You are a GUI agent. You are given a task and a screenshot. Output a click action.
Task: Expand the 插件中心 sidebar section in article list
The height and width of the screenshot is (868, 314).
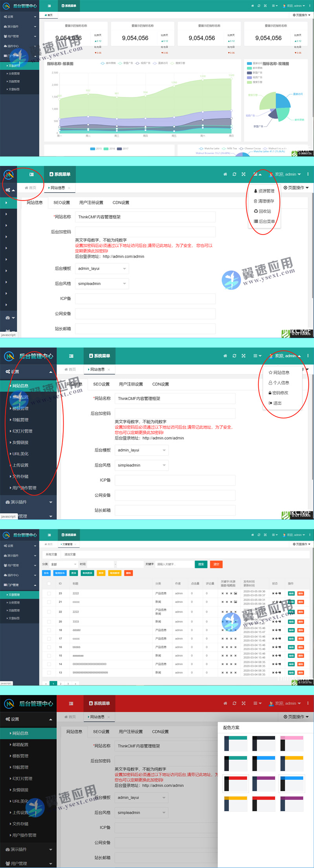click(x=20, y=575)
